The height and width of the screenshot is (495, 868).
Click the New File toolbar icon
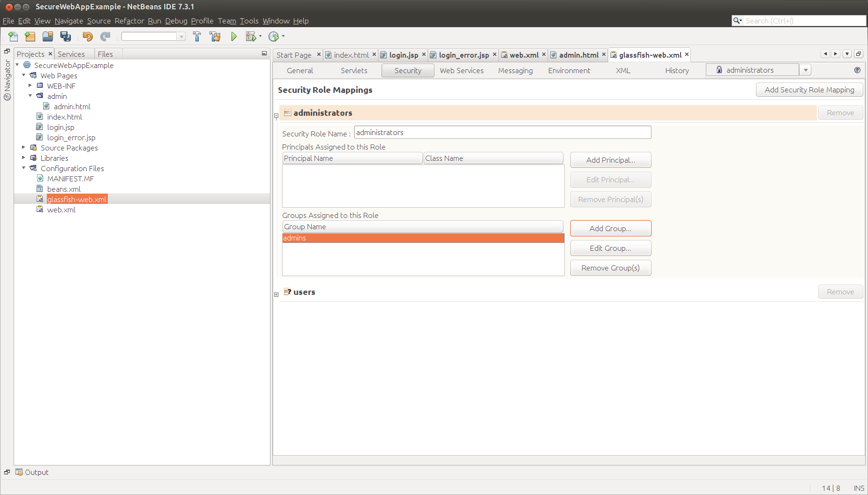[13, 37]
